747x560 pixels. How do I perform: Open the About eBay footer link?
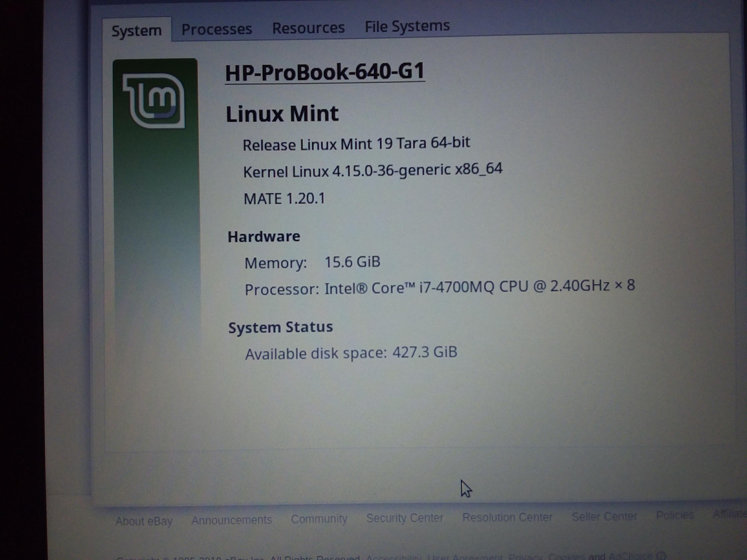[144, 521]
